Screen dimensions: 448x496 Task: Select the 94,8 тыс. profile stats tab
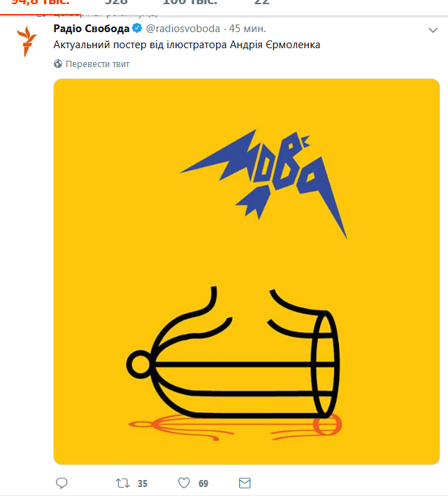(x=41, y=3)
